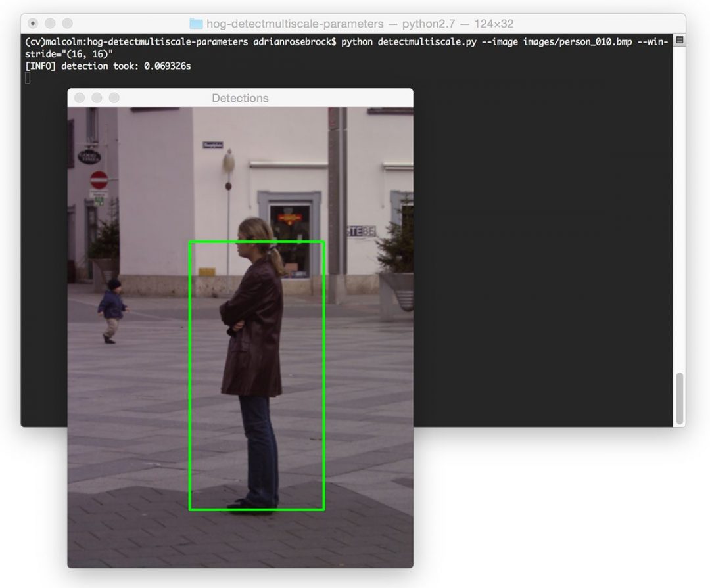710x588 pixels.
Task: Maximize the terminal window
Action: pos(68,23)
